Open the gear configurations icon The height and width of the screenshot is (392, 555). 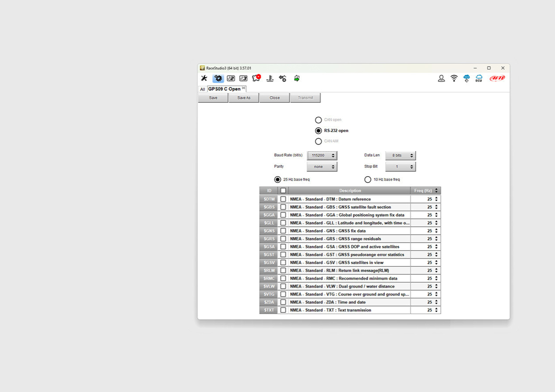[x=218, y=78]
